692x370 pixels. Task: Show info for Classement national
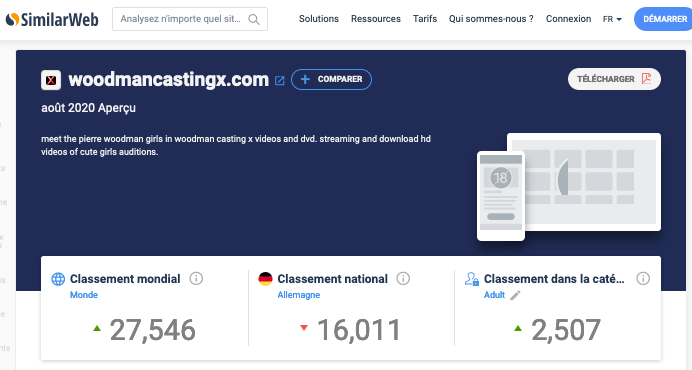pyautogui.click(x=403, y=279)
